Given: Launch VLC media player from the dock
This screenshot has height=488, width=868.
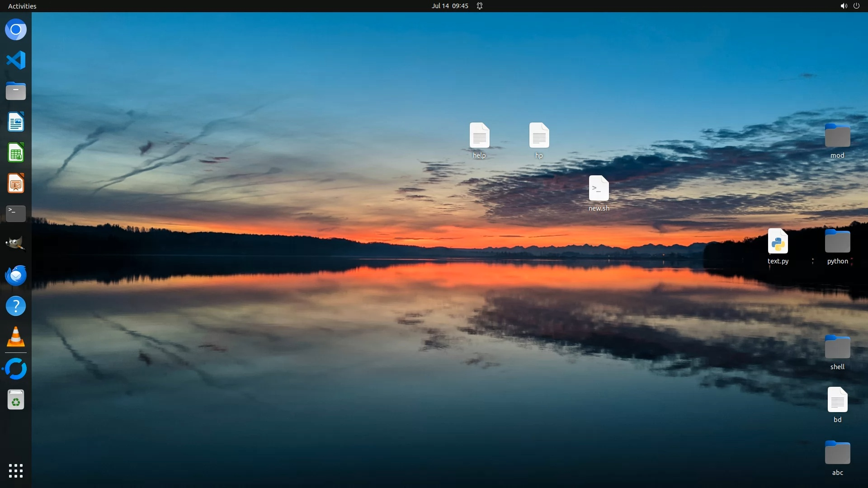Looking at the screenshot, I should [x=16, y=337].
